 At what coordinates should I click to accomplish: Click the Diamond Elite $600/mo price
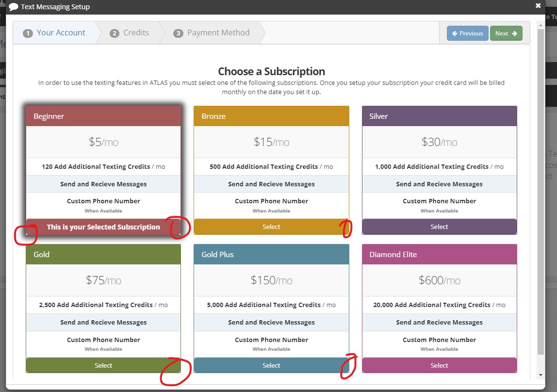pos(439,280)
